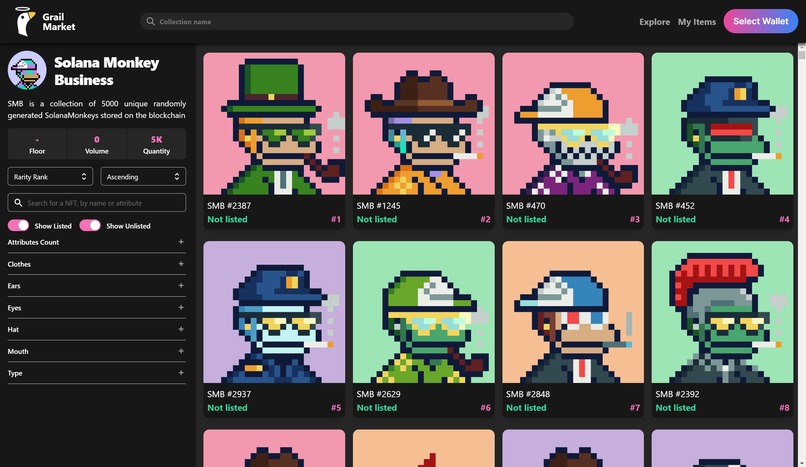Expand the Hat filter
The image size is (806, 467).
tap(97, 329)
